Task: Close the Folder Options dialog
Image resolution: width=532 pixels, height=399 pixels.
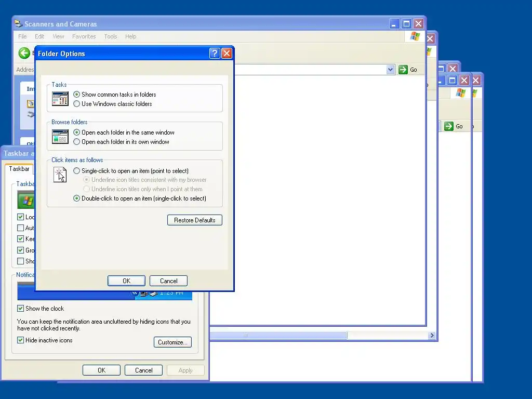Action: click(227, 54)
